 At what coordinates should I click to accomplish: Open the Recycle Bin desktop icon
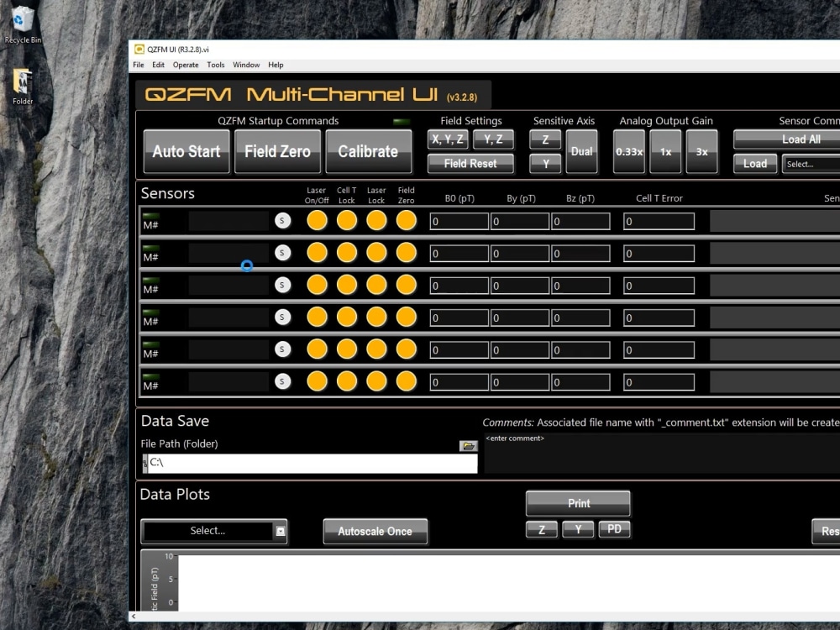22,24
